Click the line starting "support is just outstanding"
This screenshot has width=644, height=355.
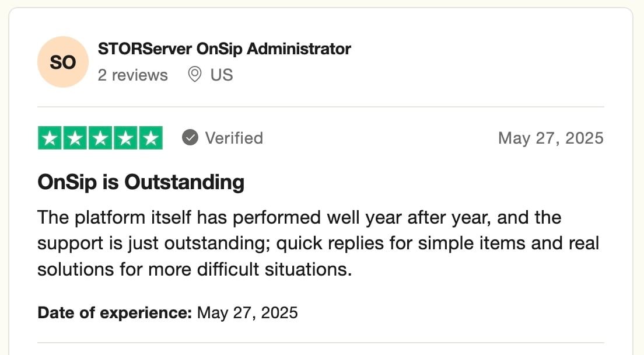click(x=318, y=243)
